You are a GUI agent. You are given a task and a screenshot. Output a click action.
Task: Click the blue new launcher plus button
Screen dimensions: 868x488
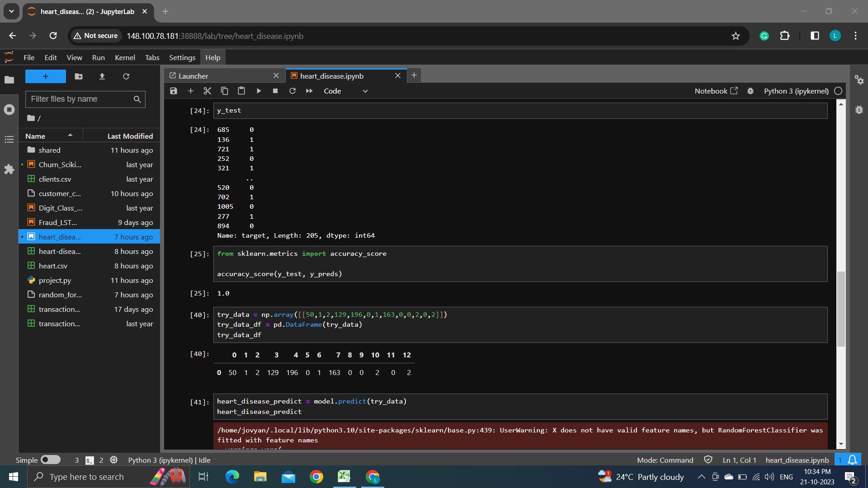click(x=46, y=76)
